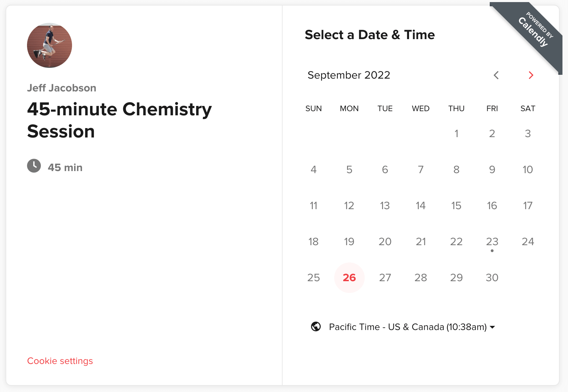Click the Jeff Jacobson name
The height and width of the screenshot is (392, 568).
pyautogui.click(x=62, y=88)
